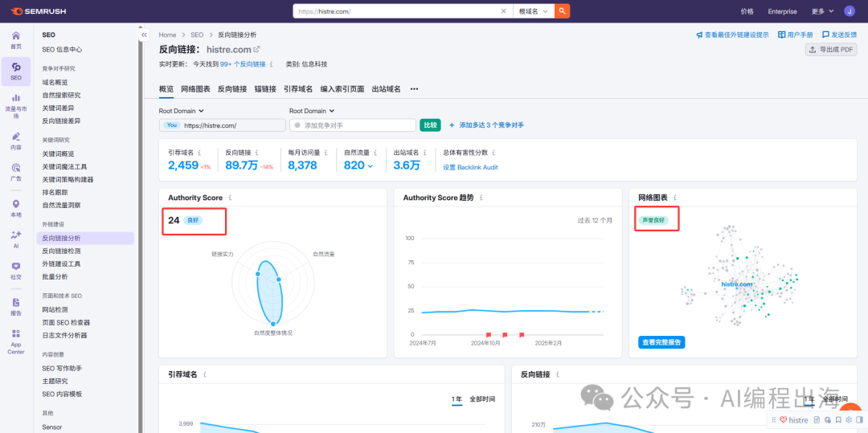Click the orange search magnifier button
Viewport: 868px width, 433px height.
click(x=563, y=11)
